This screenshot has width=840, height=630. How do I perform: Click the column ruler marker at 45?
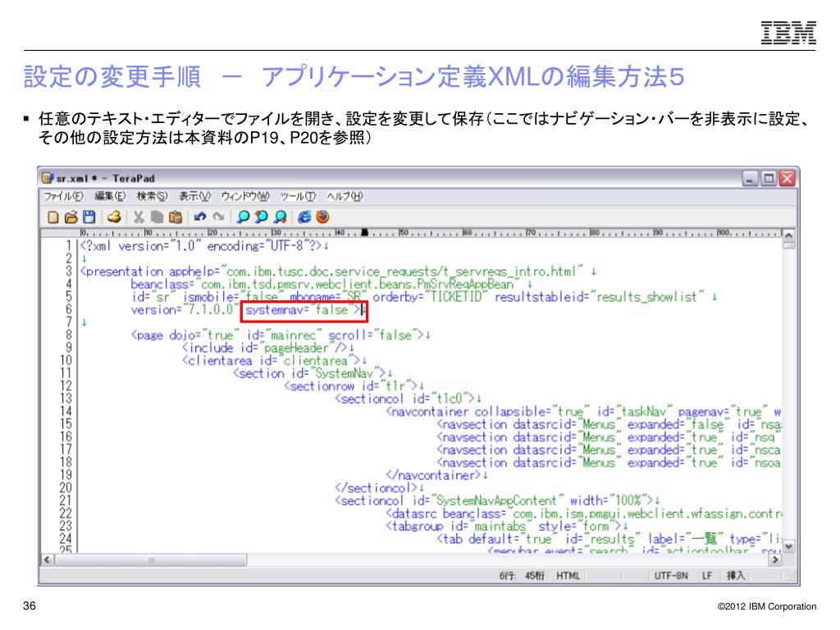click(x=365, y=232)
